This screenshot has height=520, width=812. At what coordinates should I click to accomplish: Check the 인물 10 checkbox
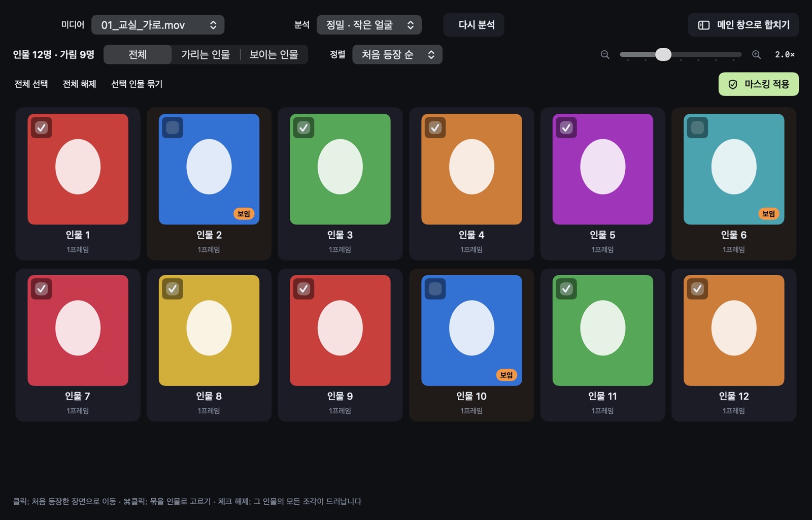(x=435, y=288)
